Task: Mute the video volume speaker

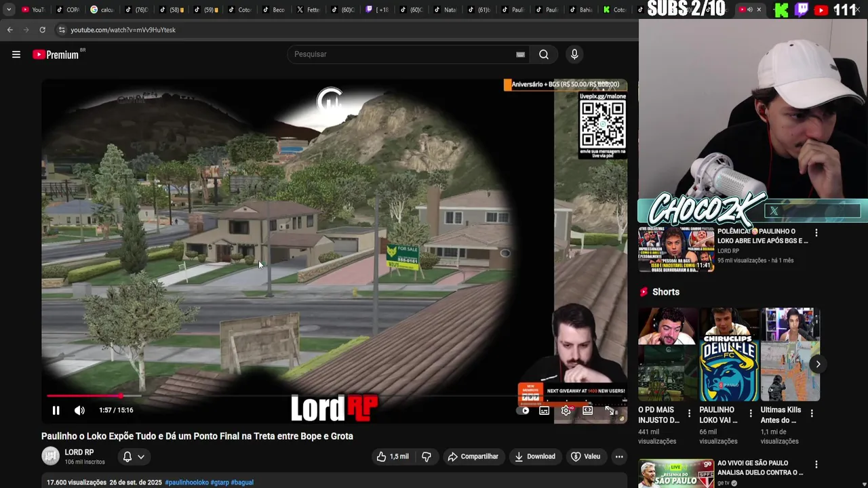Action: click(79, 410)
